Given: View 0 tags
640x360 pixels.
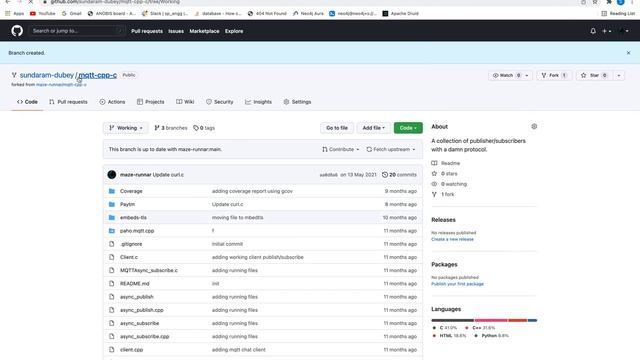Looking at the screenshot, I should pyautogui.click(x=204, y=128).
